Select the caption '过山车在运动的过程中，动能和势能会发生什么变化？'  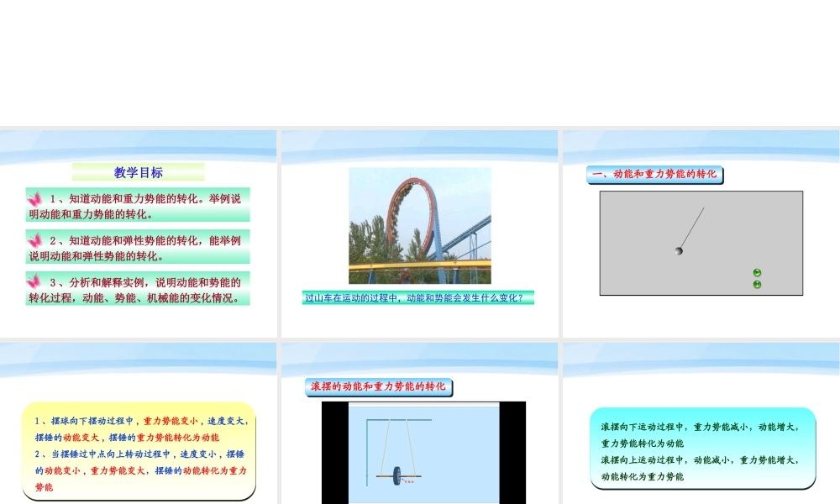[x=418, y=298]
